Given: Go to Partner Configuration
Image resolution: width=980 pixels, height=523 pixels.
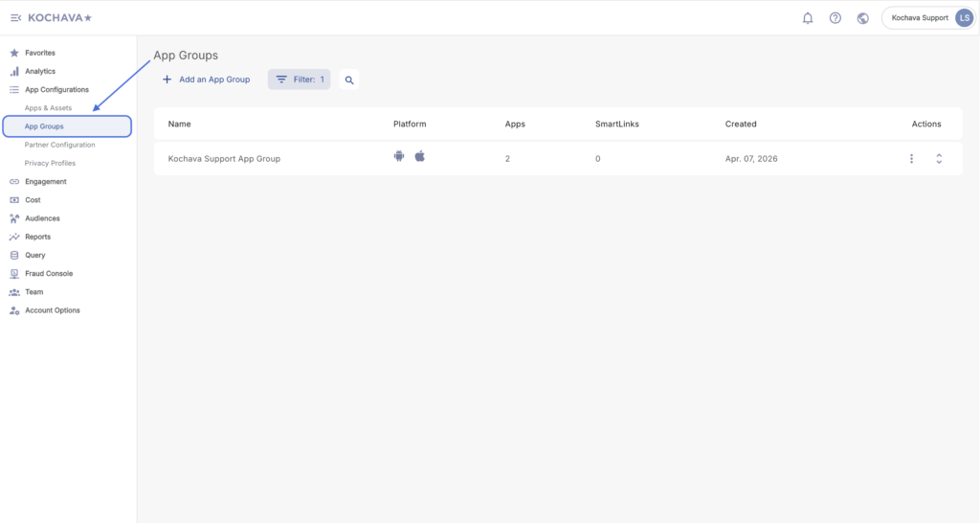Looking at the screenshot, I should click(59, 145).
